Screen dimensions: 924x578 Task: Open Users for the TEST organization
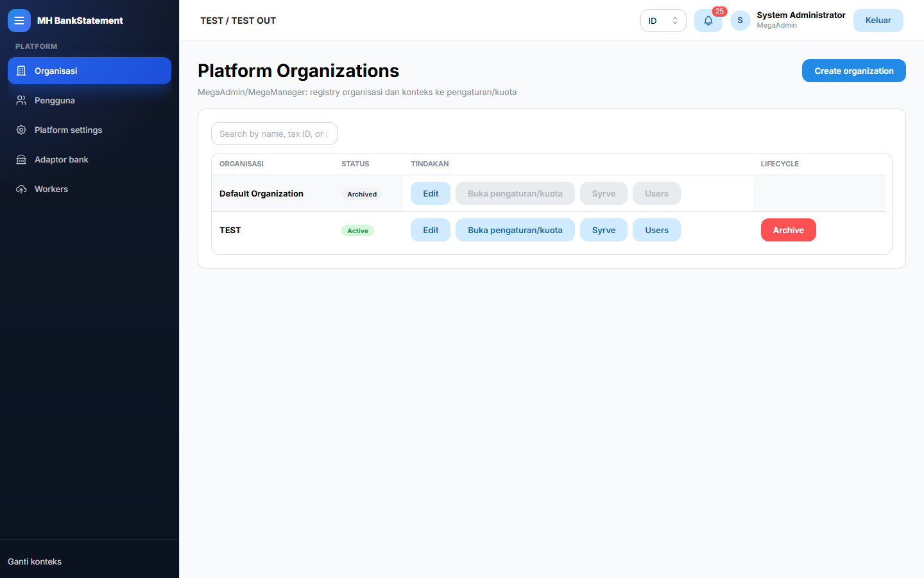[656, 230]
